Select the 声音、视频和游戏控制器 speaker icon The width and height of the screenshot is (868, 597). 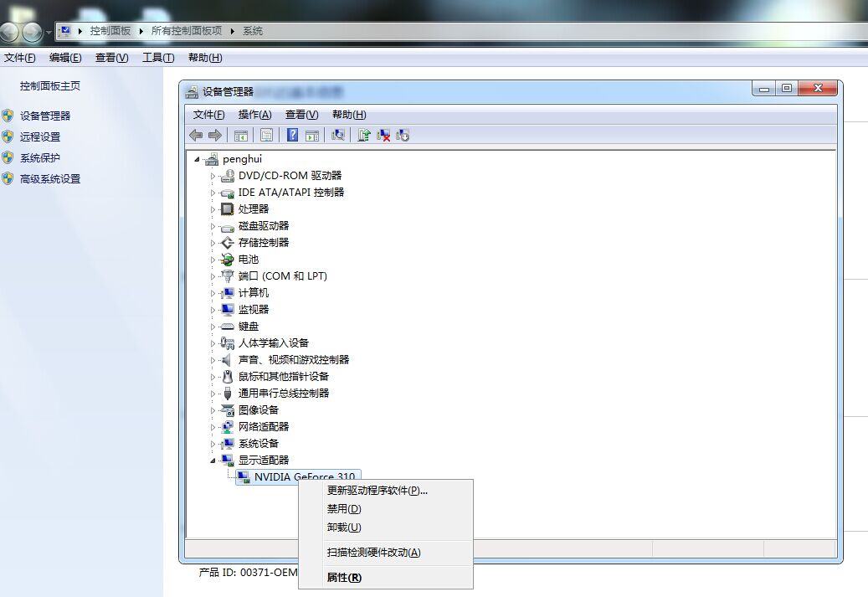(226, 360)
